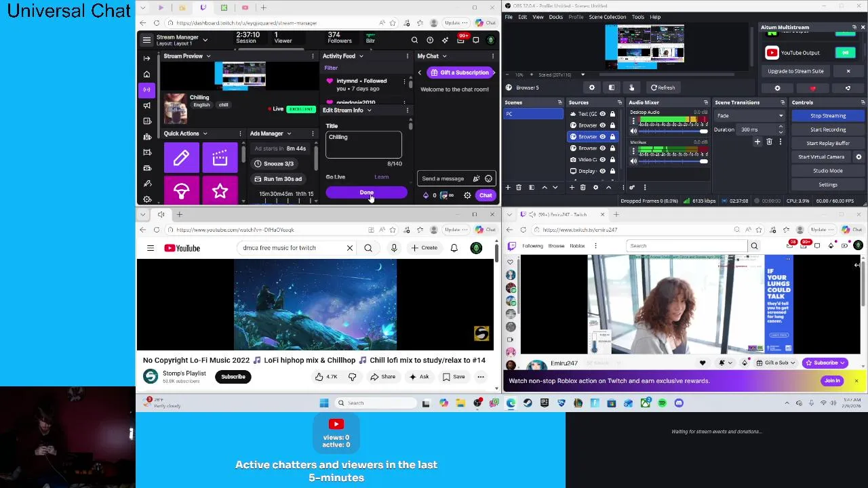Click Done in Edit Stream Info
Screen dimensions: 868x488
coord(366,193)
